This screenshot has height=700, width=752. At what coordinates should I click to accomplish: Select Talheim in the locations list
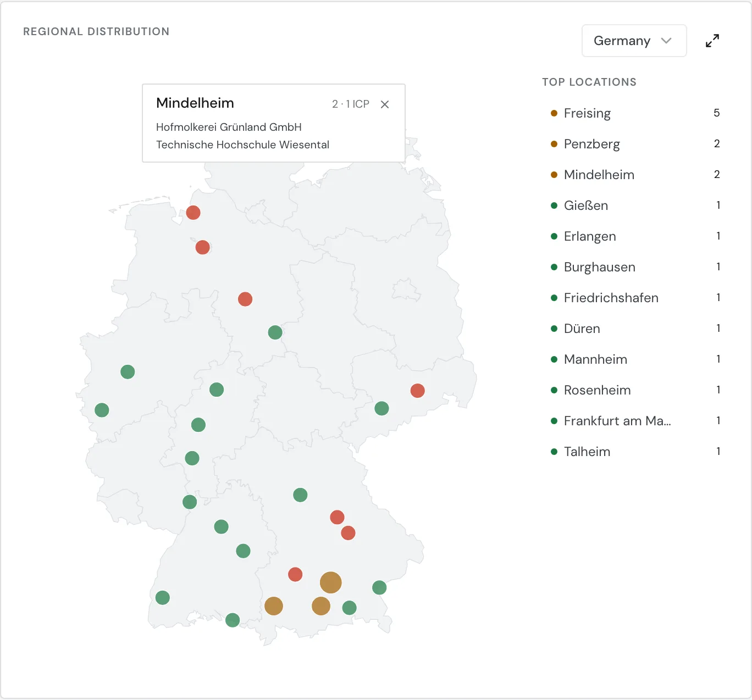coord(635,452)
